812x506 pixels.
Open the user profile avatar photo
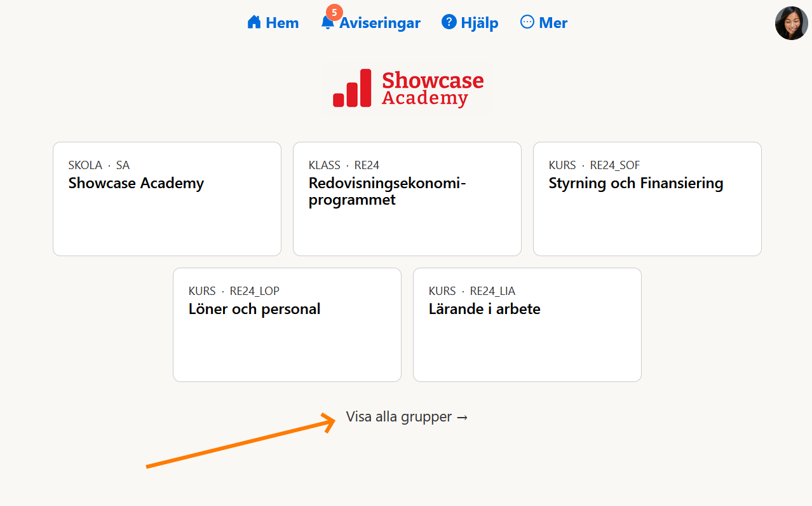[791, 24]
